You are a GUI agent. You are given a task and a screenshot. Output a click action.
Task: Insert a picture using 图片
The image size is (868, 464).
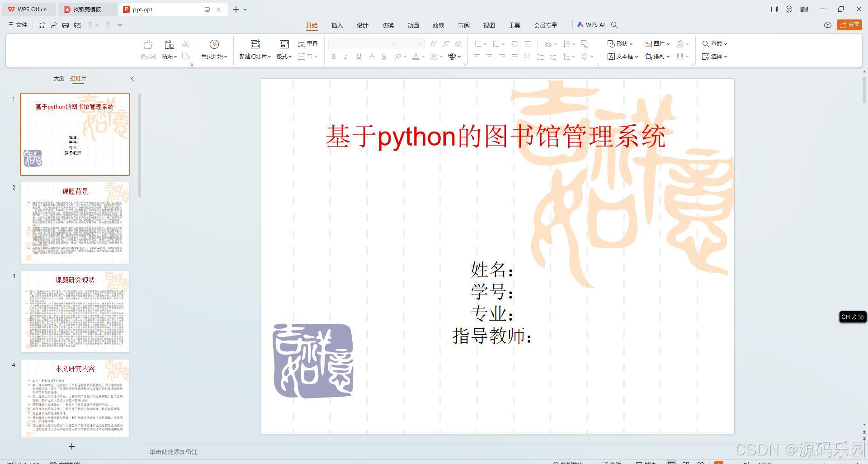click(x=656, y=43)
